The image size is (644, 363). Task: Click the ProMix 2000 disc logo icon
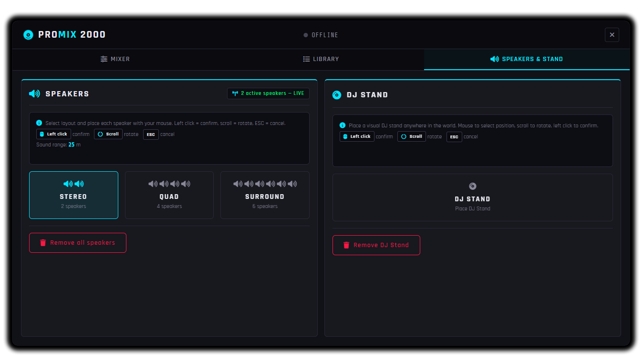tap(28, 35)
